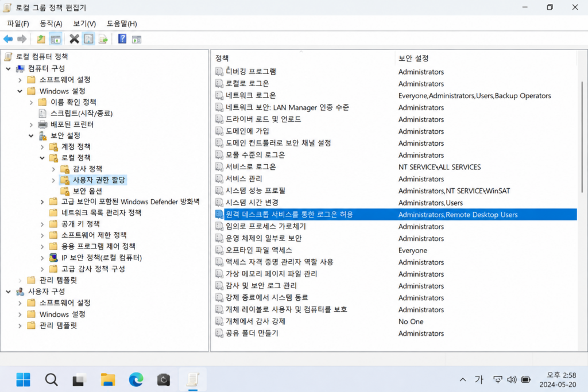The height and width of the screenshot is (392, 588).
Task: Select 고급 보안이 포함된 Windows Defender 방화벽
Action: 130,201
